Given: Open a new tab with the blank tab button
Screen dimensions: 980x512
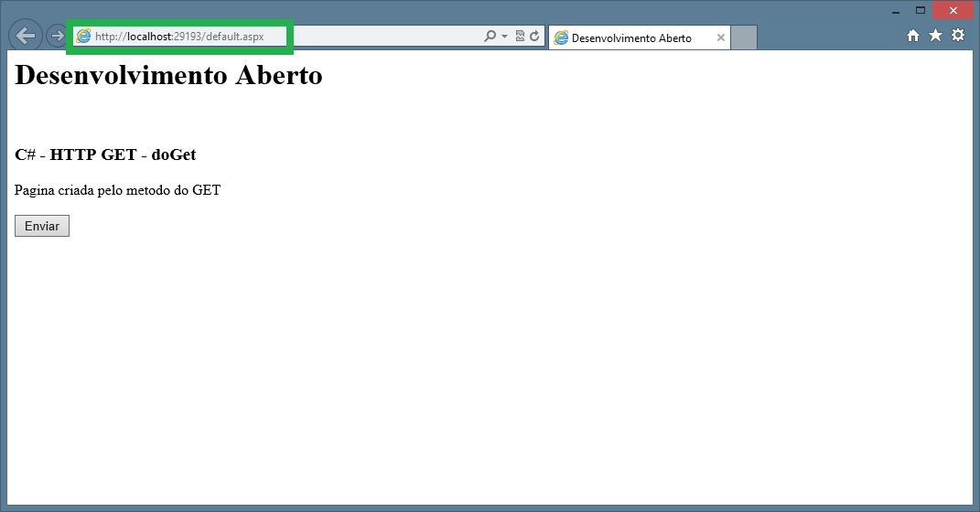Looking at the screenshot, I should pos(744,38).
